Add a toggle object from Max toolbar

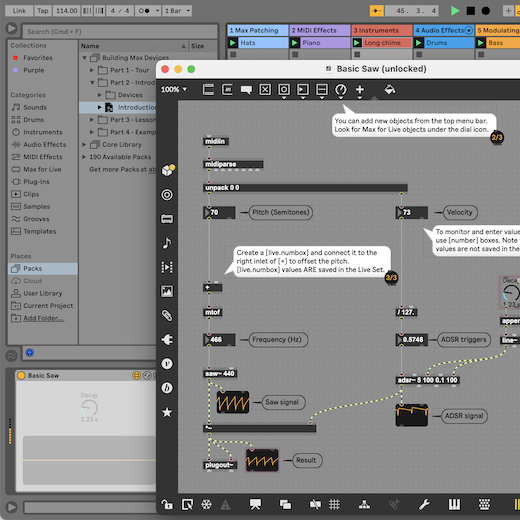265,90
